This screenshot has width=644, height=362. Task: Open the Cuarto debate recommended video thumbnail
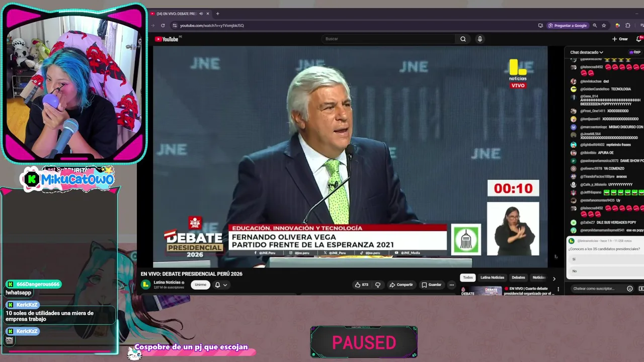(x=480, y=291)
